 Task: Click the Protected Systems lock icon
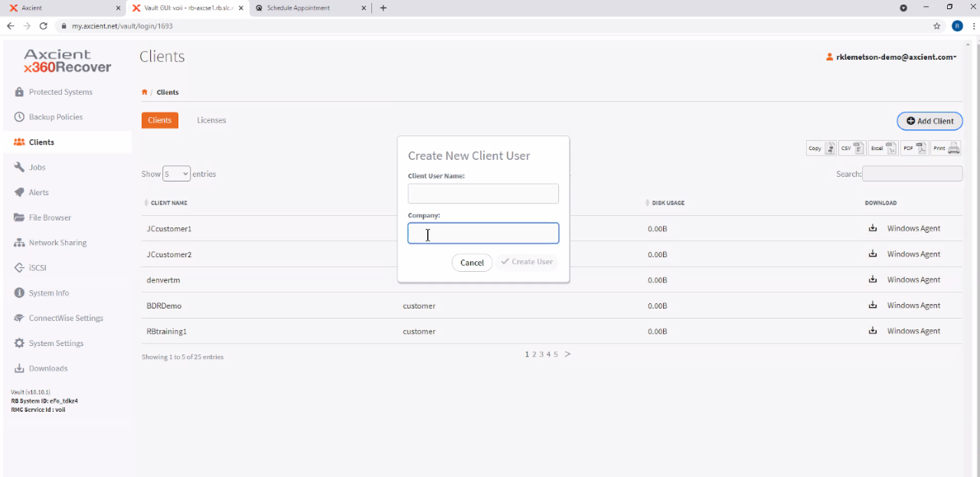click(19, 92)
